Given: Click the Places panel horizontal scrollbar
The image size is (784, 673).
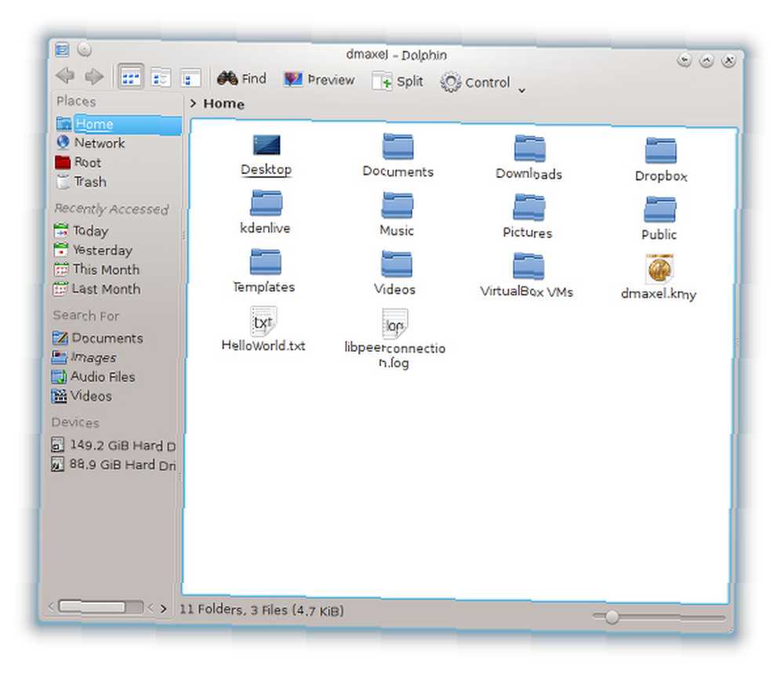Looking at the screenshot, I should tap(100, 607).
